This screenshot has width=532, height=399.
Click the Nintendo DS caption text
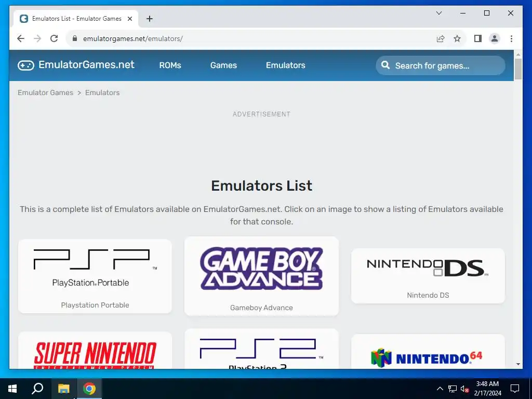428,295
